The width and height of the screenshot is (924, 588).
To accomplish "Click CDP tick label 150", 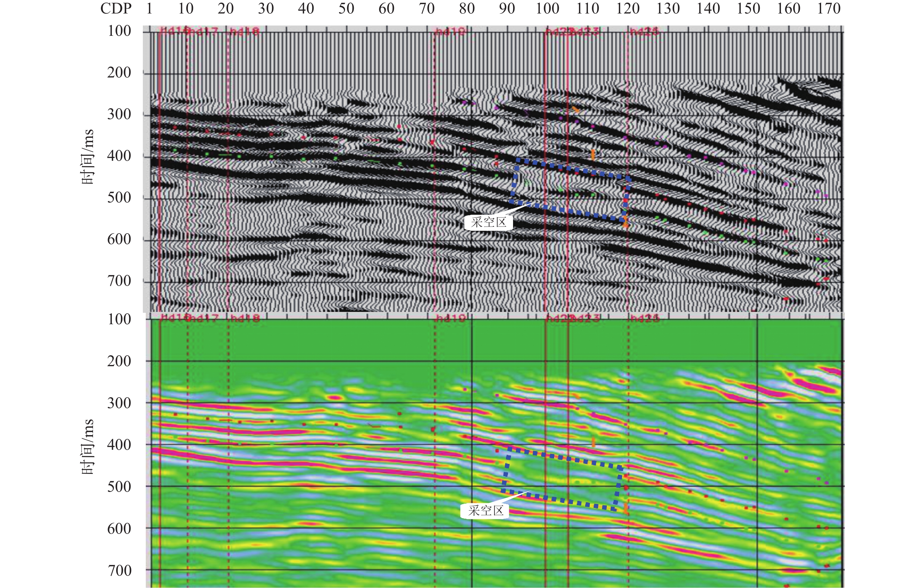I will tap(748, 9).
